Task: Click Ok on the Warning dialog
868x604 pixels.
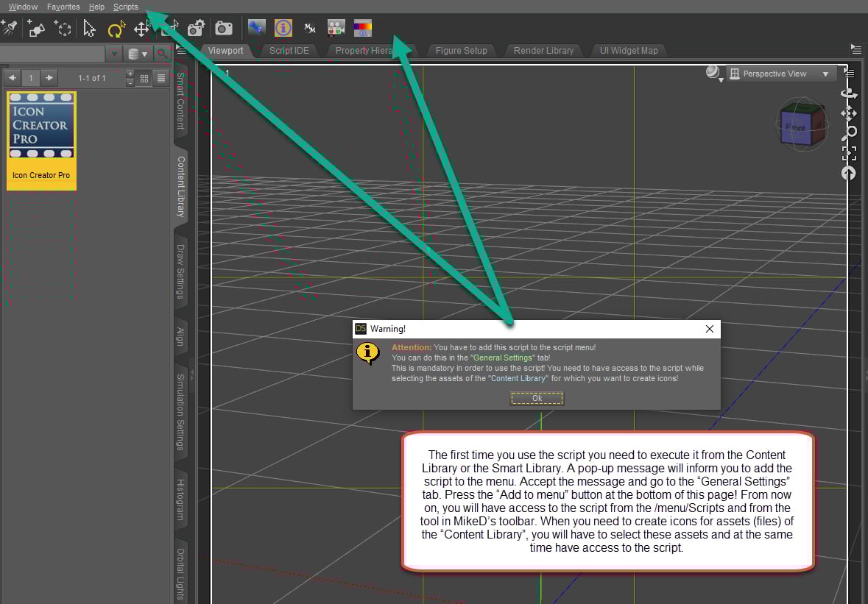Action: (536, 398)
